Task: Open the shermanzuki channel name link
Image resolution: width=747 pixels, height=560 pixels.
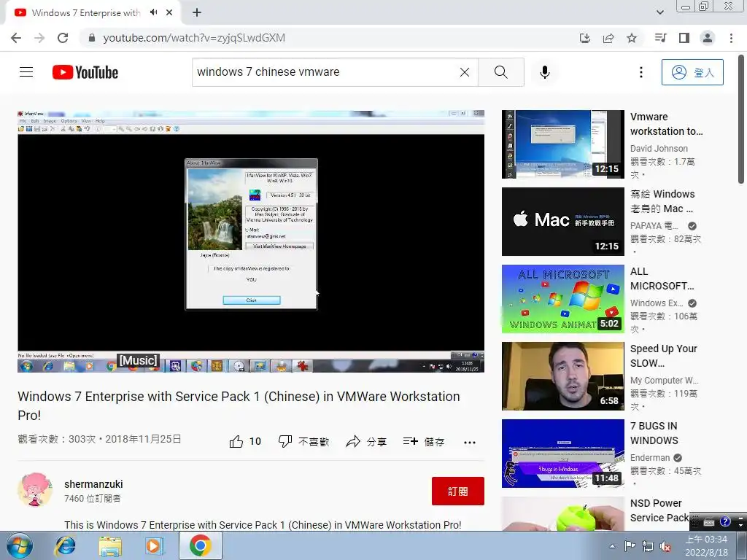Action: 93,484
